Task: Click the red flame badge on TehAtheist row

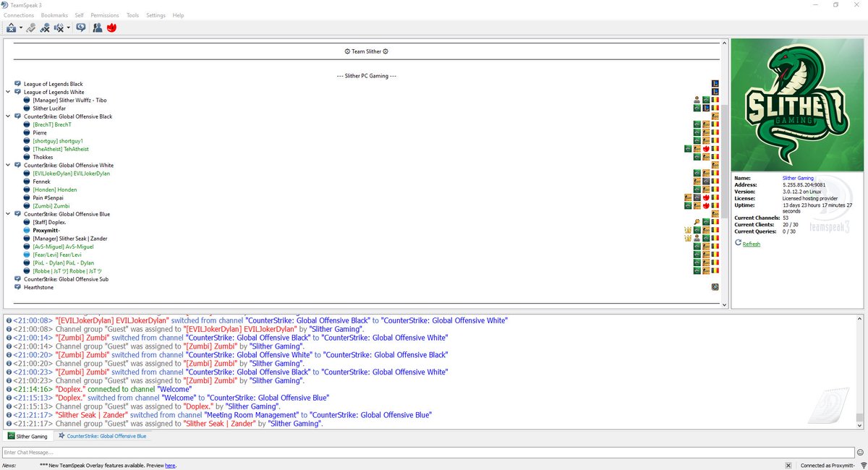Action: [705, 149]
